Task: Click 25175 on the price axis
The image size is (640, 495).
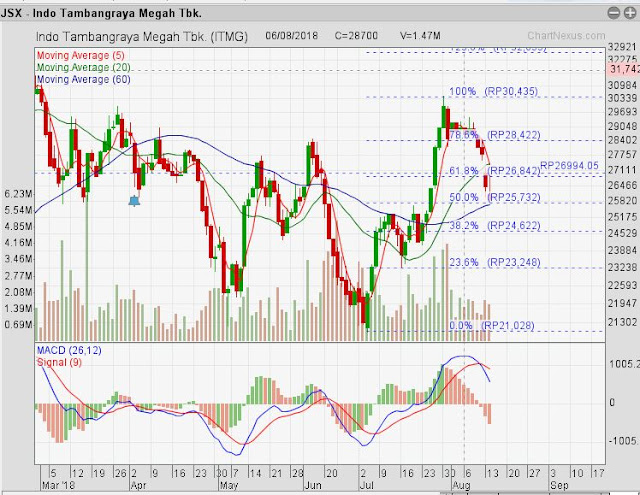Action: (622, 217)
